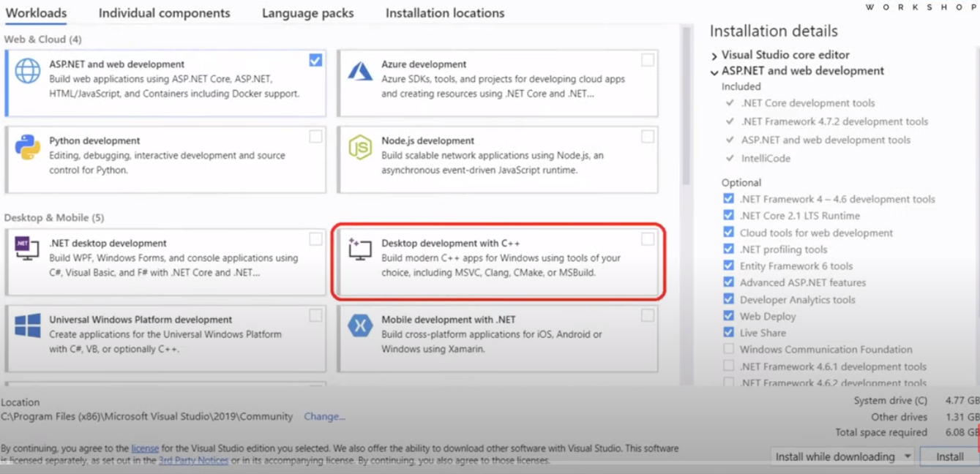Screen dimensions: 980x474
Task: Open the 3rd Party Notices link
Action: [x=193, y=460]
